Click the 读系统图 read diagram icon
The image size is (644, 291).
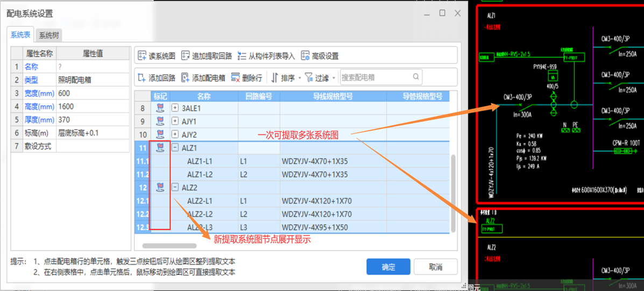pyautogui.click(x=143, y=56)
